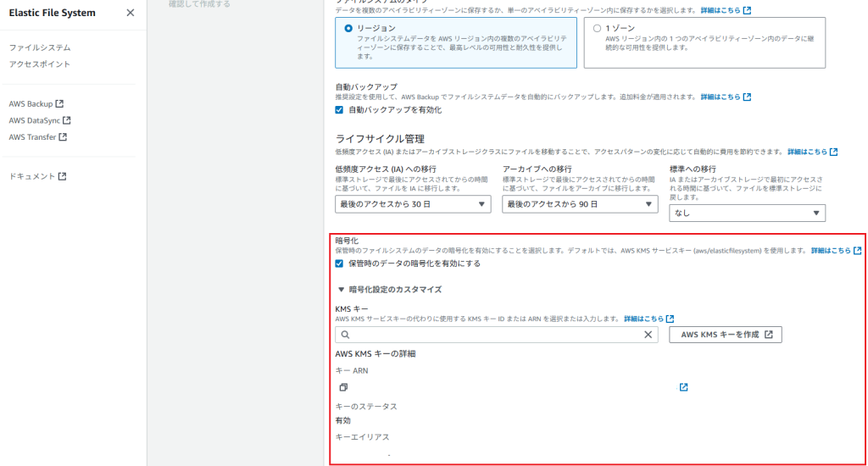The image size is (868, 466).
Task: Open 詳細はこちら link for 暗号化
Action: [836, 251]
